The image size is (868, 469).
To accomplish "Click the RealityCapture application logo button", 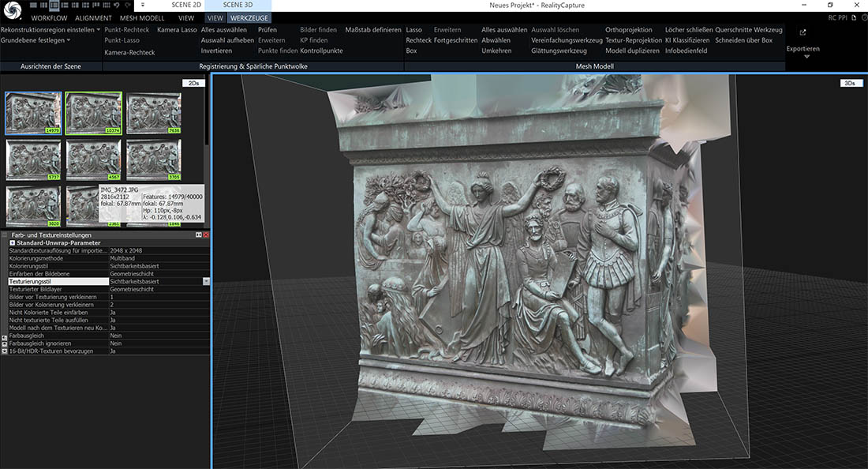I will 12,9.
